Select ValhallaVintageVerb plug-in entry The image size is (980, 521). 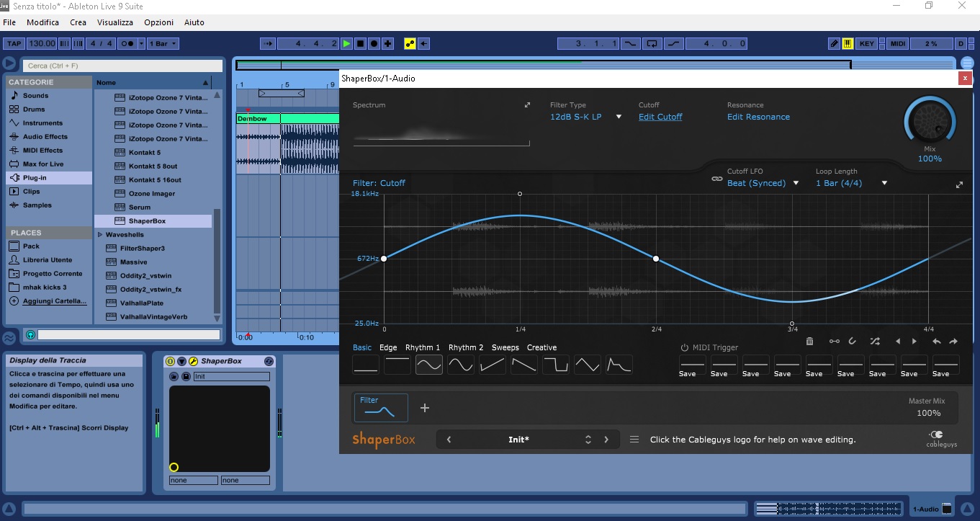click(x=153, y=317)
